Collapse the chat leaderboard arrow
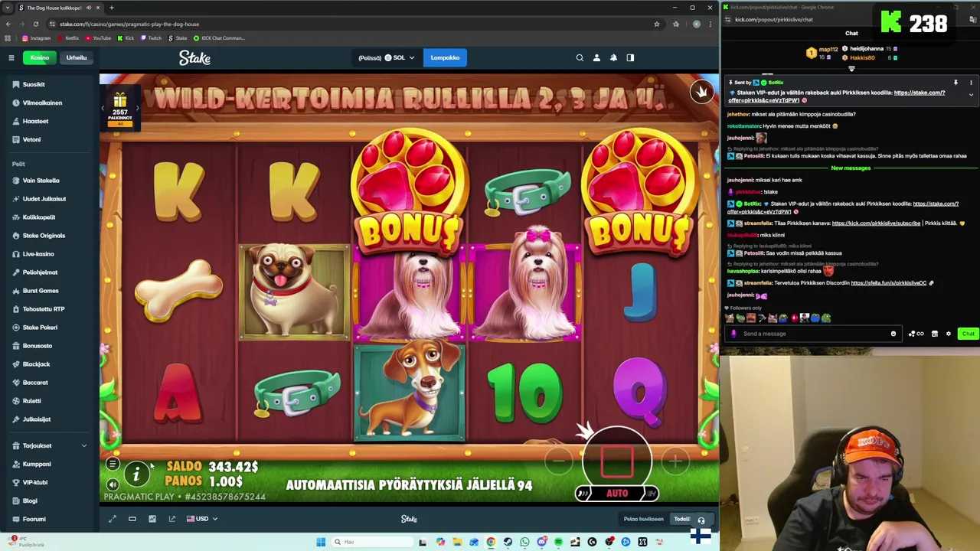Screen dimensions: 980x551 pos(851,68)
